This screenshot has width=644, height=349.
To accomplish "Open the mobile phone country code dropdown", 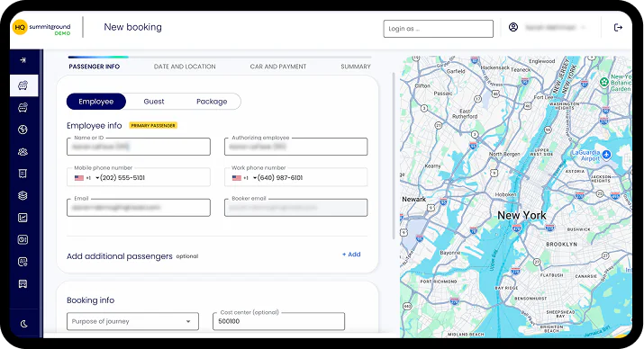I will (x=87, y=178).
